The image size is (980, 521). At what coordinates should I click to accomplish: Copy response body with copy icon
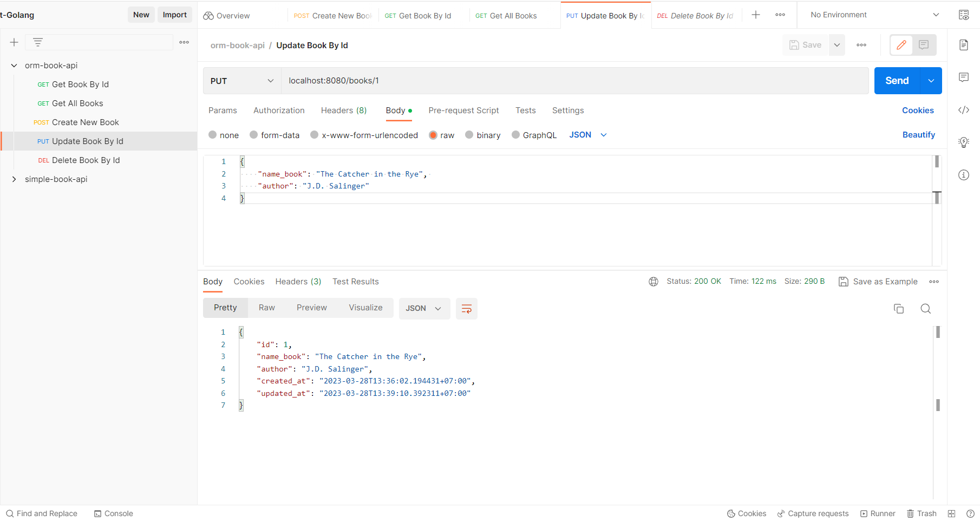point(899,309)
